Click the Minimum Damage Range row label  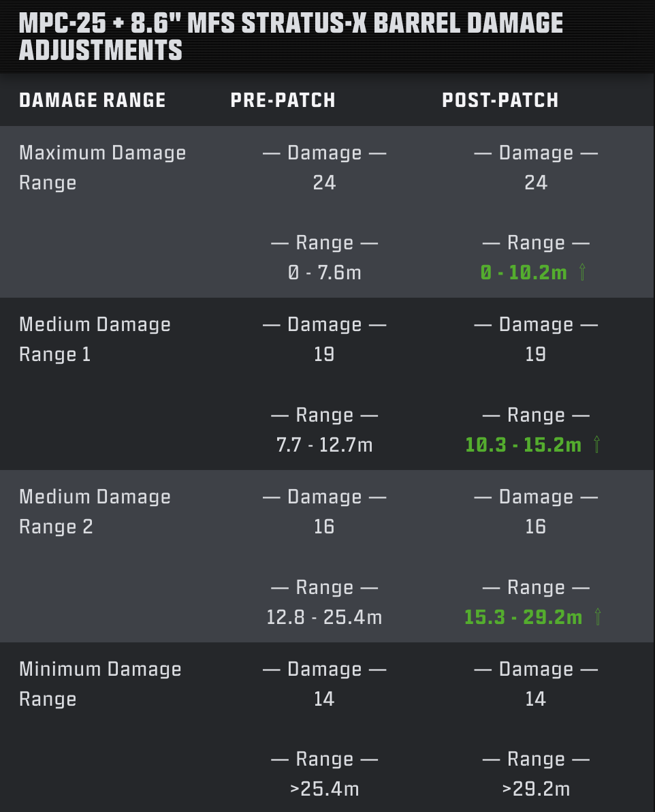(100, 684)
